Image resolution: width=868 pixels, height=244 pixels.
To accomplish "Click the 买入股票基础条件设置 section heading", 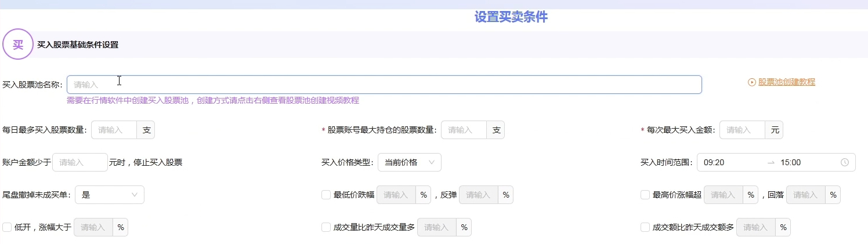I will (78, 45).
